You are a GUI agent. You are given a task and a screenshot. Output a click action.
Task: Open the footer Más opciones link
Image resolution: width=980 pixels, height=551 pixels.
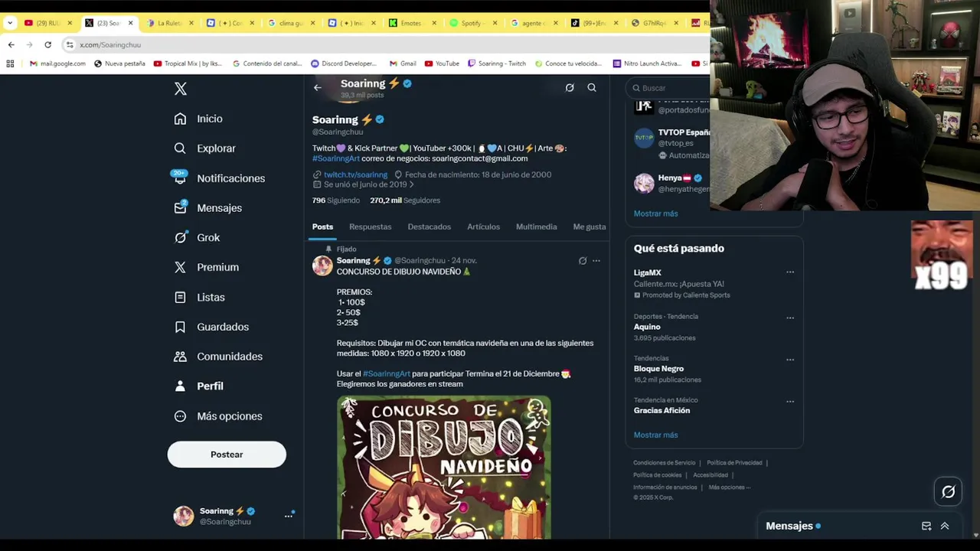pyautogui.click(x=729, y=487)
